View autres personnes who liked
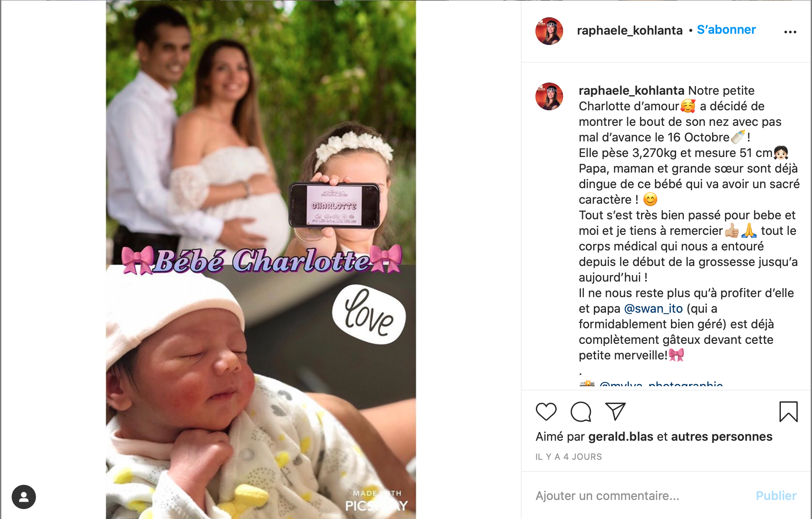Image resolution: width=812 pixels, height=519 pixels. pos(722,436)
